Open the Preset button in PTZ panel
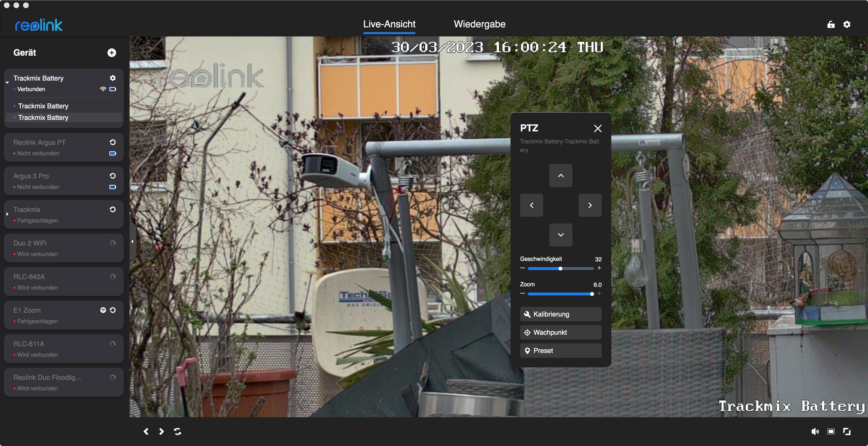The height and width of the screenshot is (446, 868). (x=560, y=350)
